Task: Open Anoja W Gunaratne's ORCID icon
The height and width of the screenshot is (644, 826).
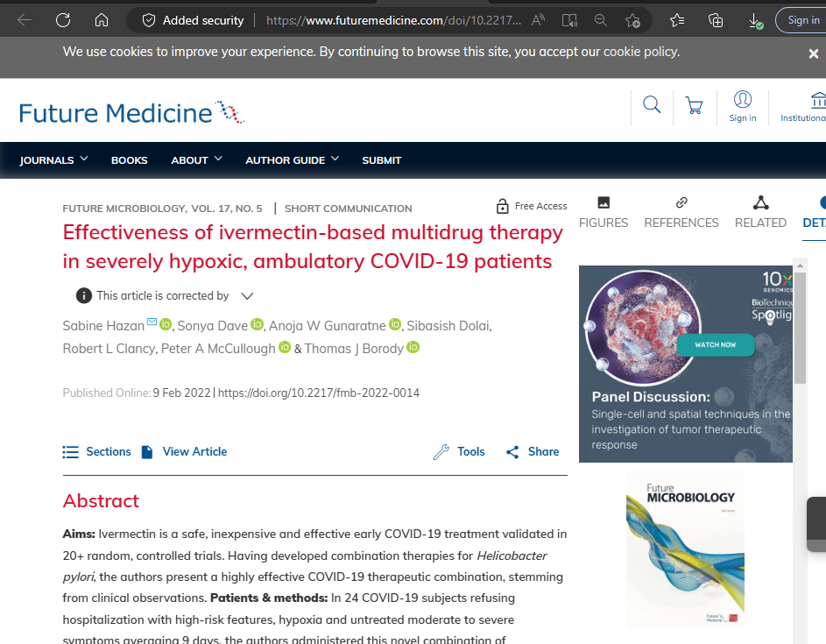Action: [x=395, y=324]
